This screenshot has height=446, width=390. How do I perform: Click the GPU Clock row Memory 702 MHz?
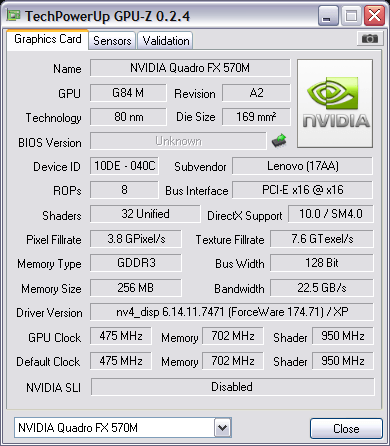(x=233, y=336)
